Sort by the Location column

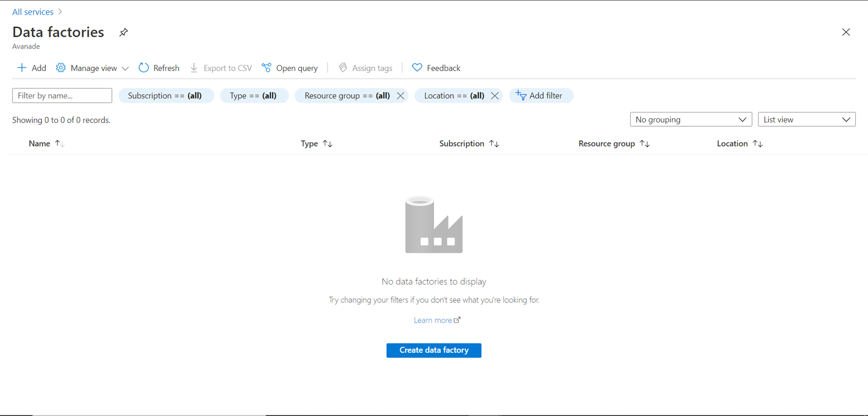coord(740,144)
